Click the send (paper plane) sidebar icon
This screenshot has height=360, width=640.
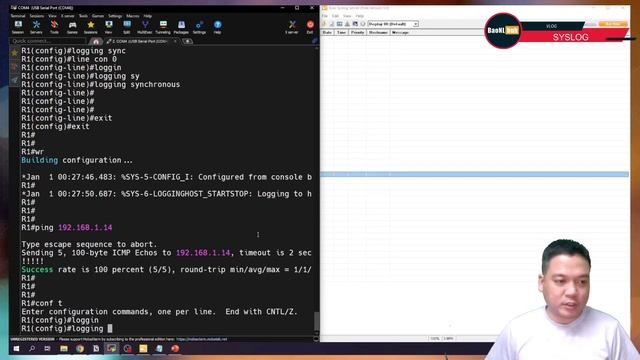tap(14, 80)
